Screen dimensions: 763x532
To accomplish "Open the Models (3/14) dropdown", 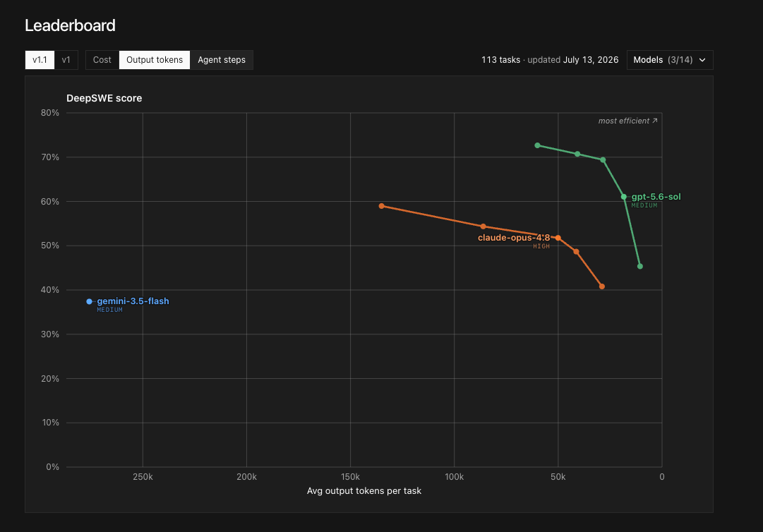I will coord(670,60).
